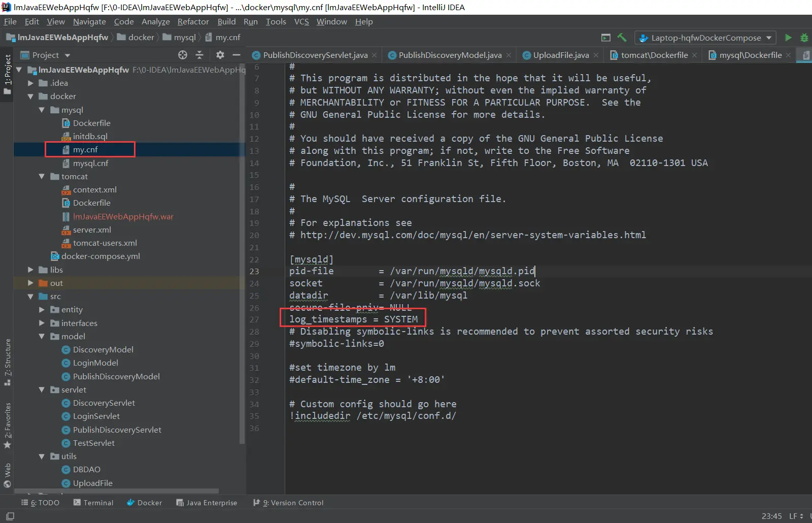The image size is (812, 523).
Task: Toggle the 9: Version Control tool window
Action: [288, 503]
